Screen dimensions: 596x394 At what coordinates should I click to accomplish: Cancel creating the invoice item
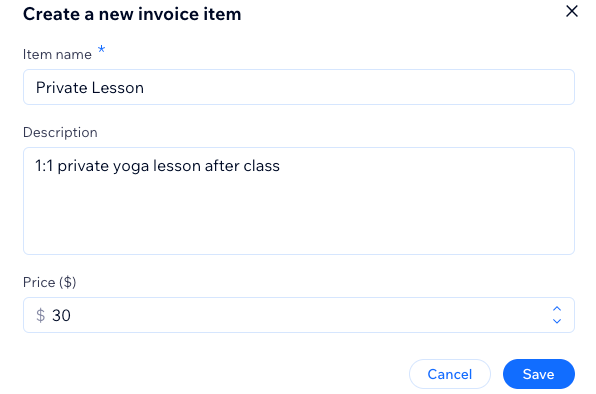coord(450,374)
